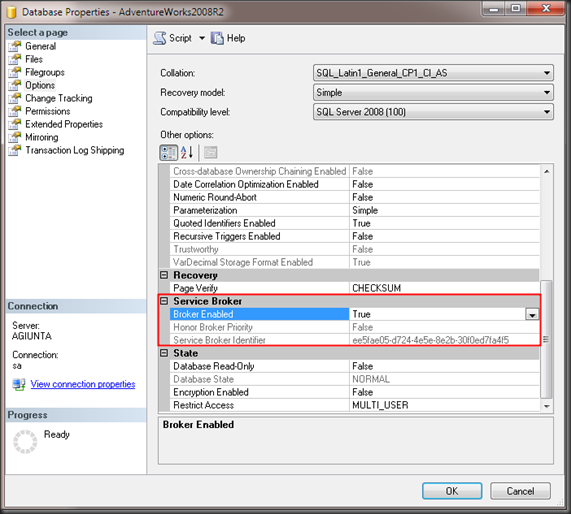Open the Transaction Log Shipping page
571x514 pixels.
click(75, 150)
